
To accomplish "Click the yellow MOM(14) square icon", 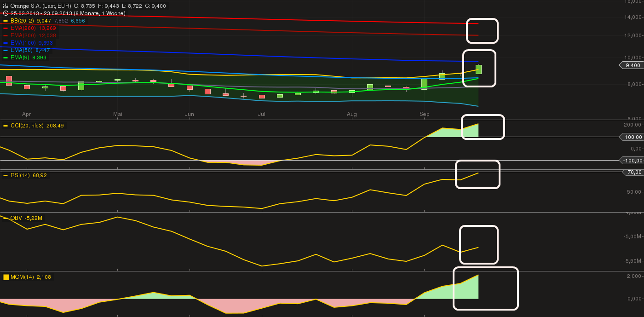I will point(6,277).
